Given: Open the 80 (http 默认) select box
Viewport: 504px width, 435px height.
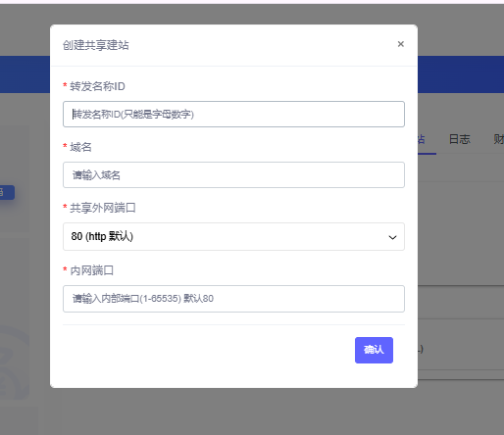Looking at the screenshot, I should click(x=233, y=236).
